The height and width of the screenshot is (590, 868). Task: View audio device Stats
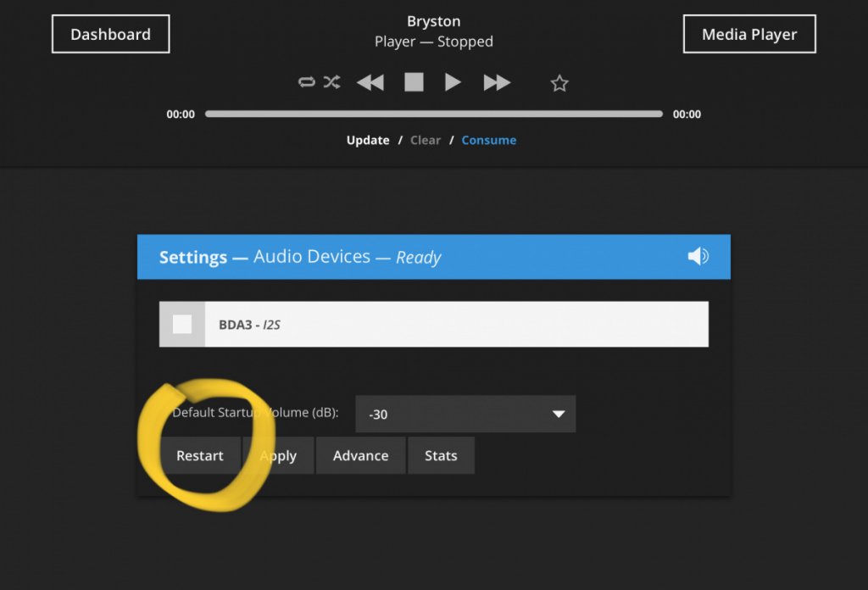pos(441,455)
